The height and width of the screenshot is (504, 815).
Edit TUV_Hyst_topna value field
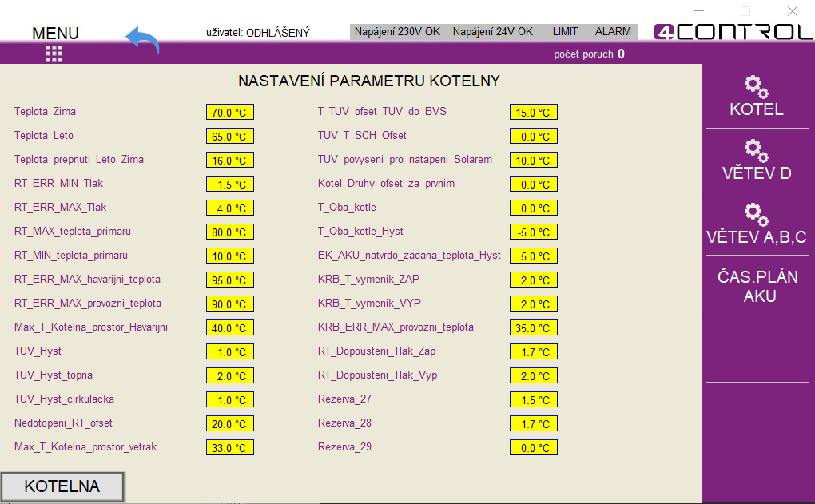pyautogui.click(x=230, y=375)
